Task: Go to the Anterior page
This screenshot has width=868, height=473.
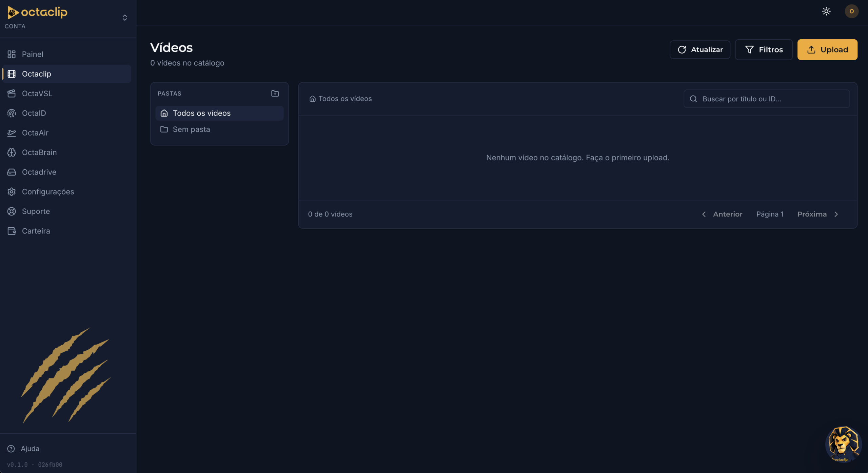Action: click(x=722, y=214)
